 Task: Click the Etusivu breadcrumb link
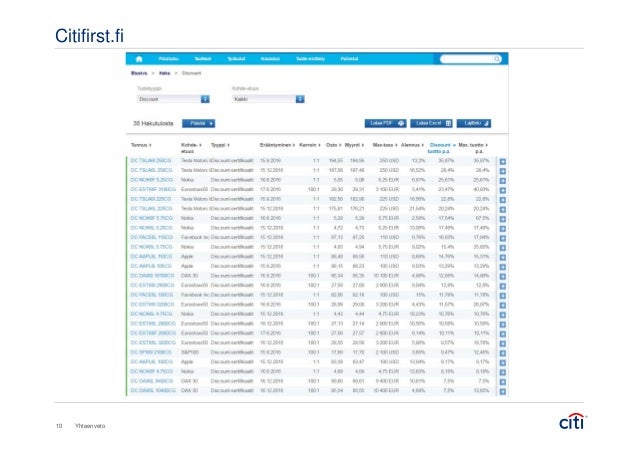[139, 73]
